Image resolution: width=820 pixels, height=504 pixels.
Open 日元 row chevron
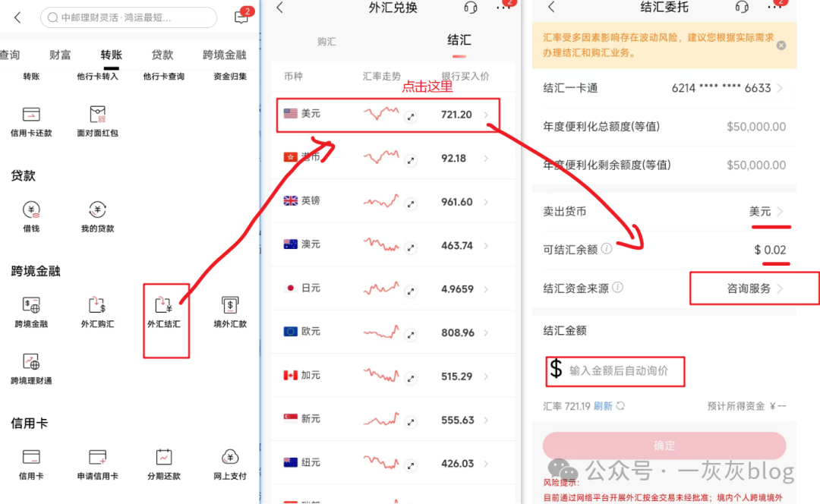click(487, 288)
